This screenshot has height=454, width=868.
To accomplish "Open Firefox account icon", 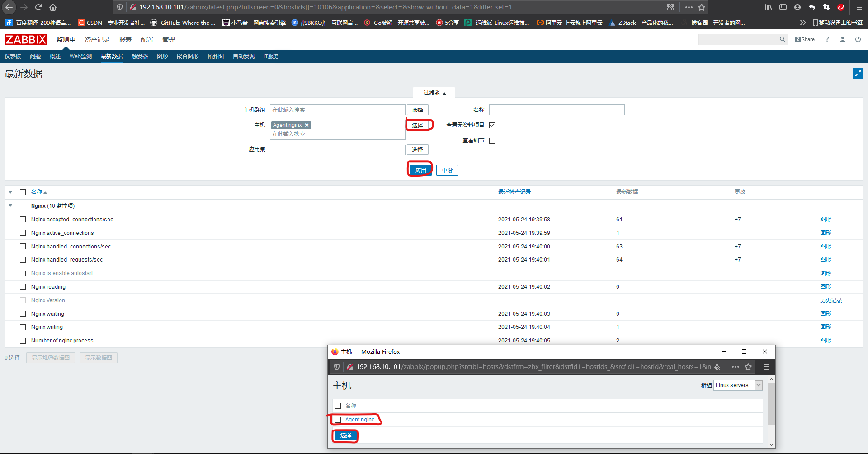I will coord(797,7).
